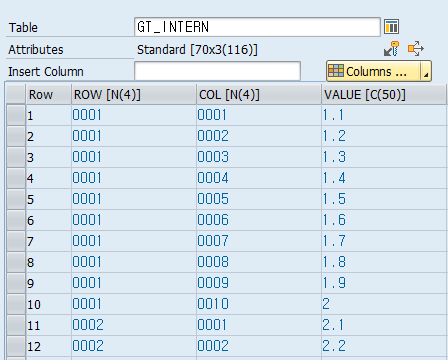
Task: Select row 1 using its row selector
Action: coord(16,115)
